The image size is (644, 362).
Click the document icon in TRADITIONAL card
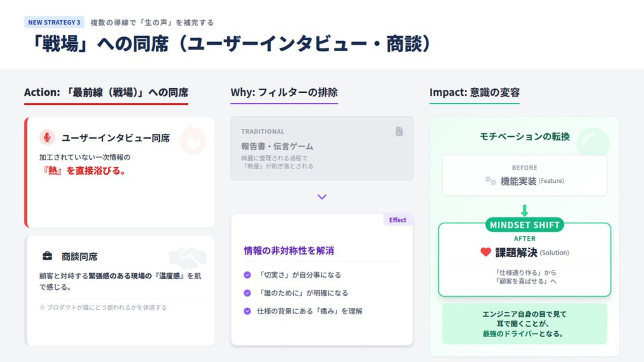[399, 131]
